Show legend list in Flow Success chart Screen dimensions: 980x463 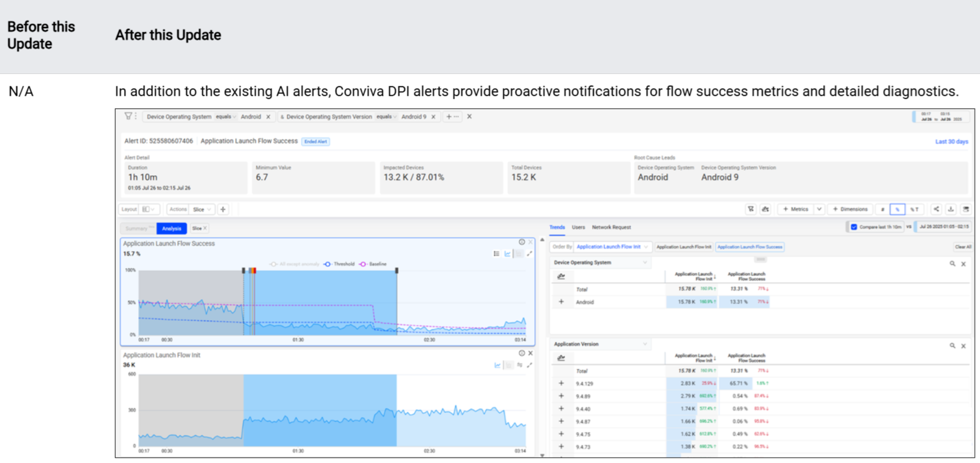497,254
